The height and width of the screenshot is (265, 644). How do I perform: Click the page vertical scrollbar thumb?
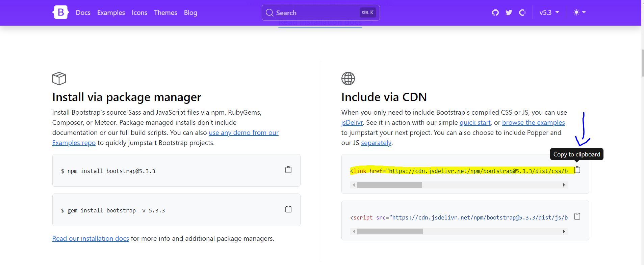point(643,63)
